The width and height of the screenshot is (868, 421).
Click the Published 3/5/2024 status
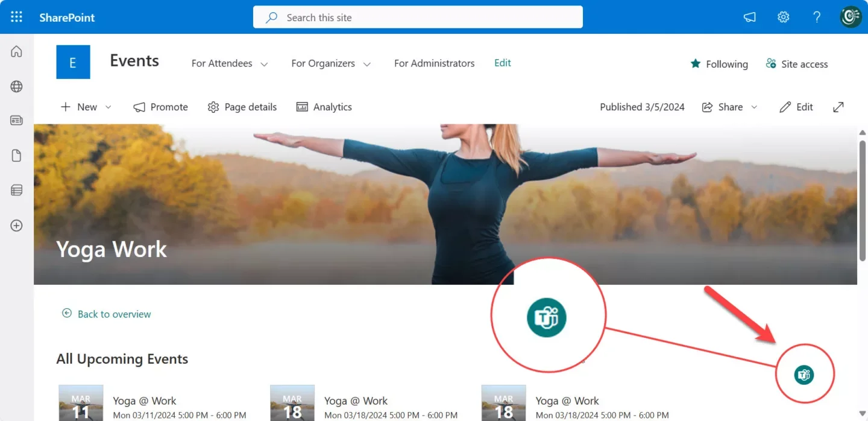click(642, 107)
